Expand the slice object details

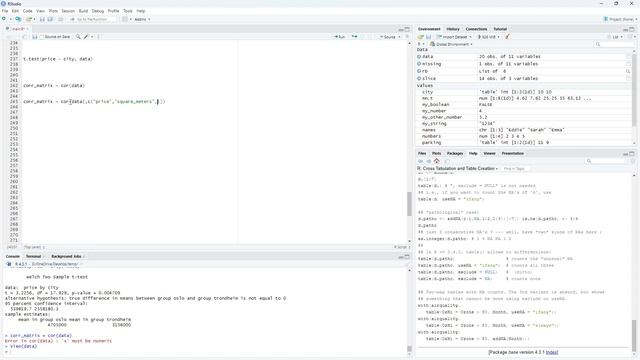click(x=419, y=78)
